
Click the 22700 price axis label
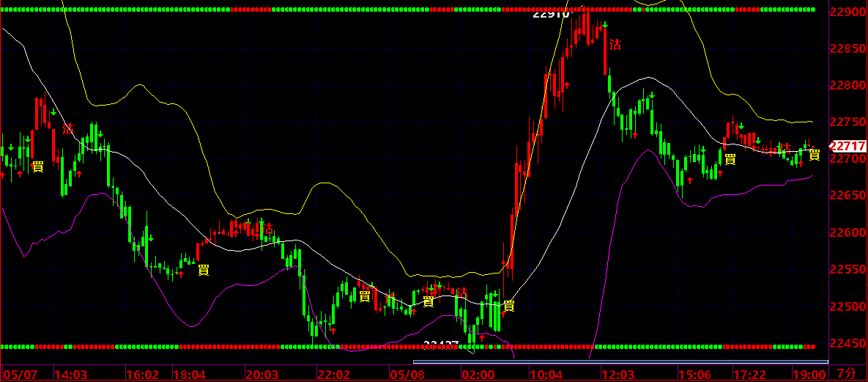click(847, 159)
